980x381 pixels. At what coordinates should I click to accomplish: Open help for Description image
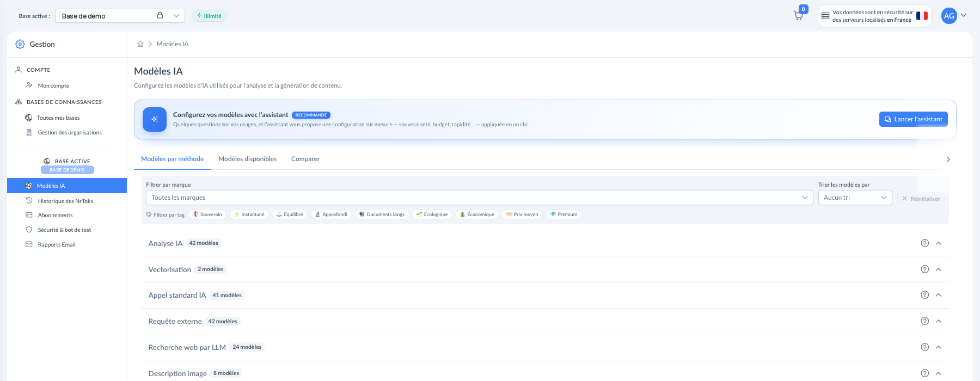924,373
